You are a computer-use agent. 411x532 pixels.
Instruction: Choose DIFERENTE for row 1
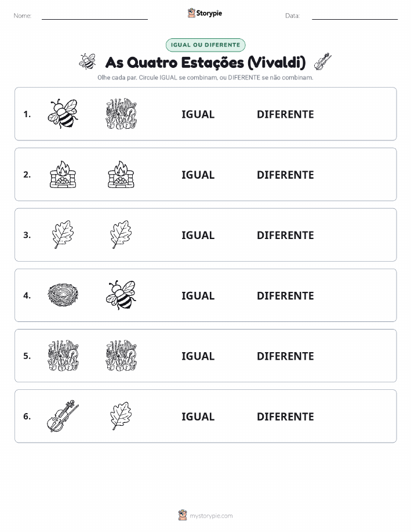[x=285, y=114]
